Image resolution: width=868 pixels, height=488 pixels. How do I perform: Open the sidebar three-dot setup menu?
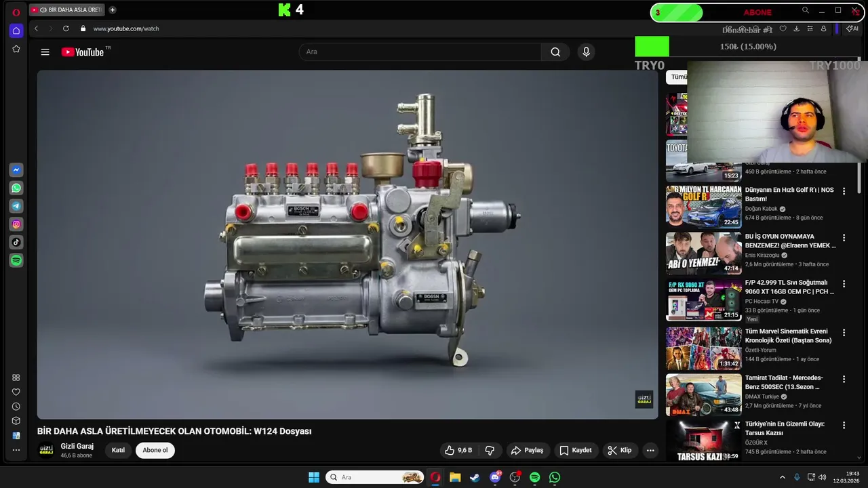[x=16, y=450]
